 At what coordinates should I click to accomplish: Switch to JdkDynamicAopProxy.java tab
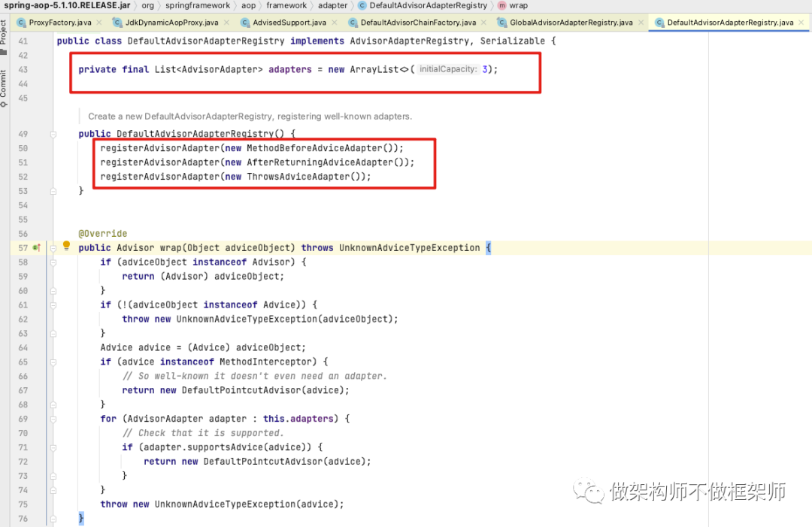[172, 23]
